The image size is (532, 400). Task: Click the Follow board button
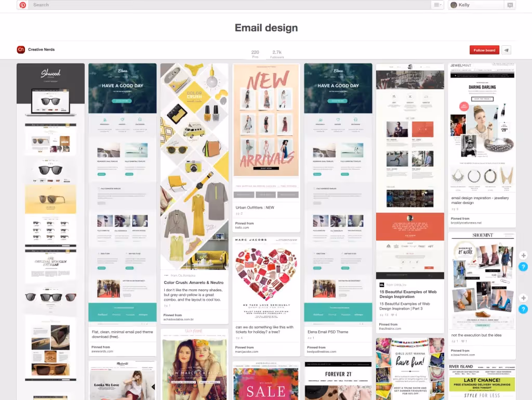tap(484, 50)
